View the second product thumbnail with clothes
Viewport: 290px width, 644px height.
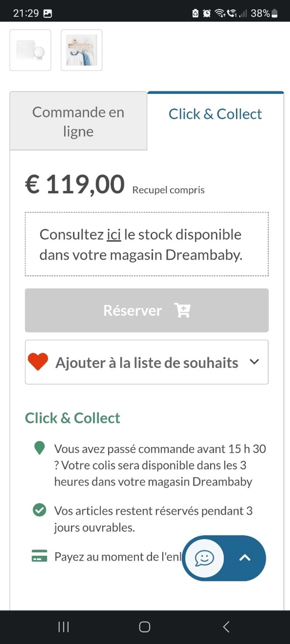coord(82,50)
